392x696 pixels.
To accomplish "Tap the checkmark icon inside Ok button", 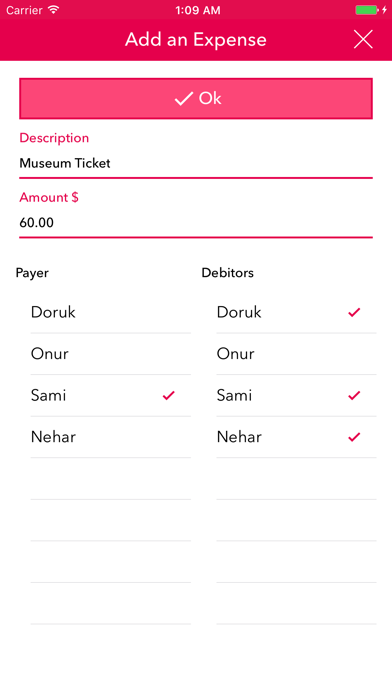I will (x=183, y=99).
